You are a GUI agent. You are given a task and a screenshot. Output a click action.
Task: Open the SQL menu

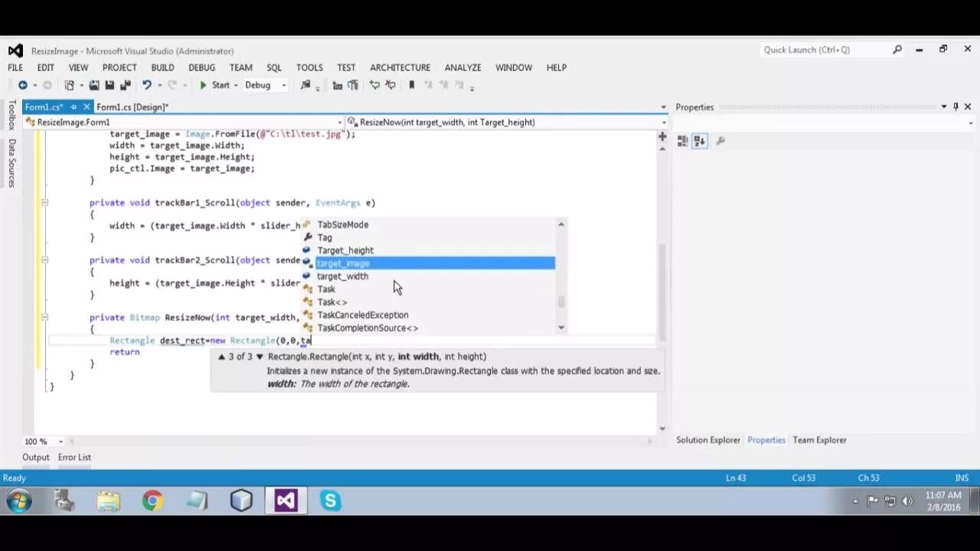pos(274,67)
